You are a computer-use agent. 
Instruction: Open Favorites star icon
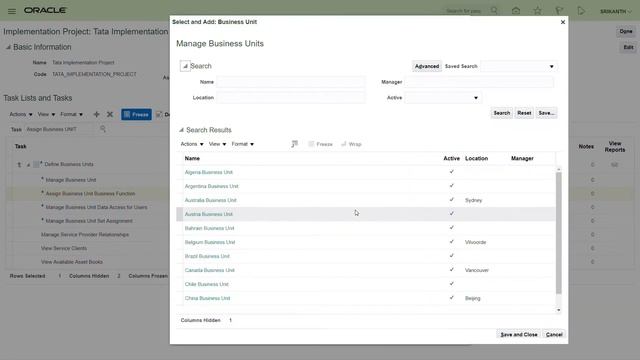click(538, 11)
